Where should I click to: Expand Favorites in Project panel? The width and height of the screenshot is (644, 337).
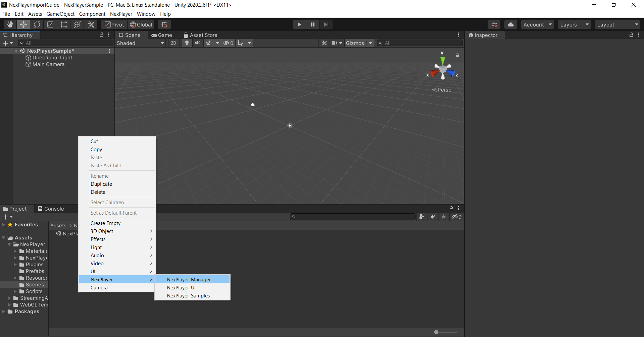coord(4,225)
